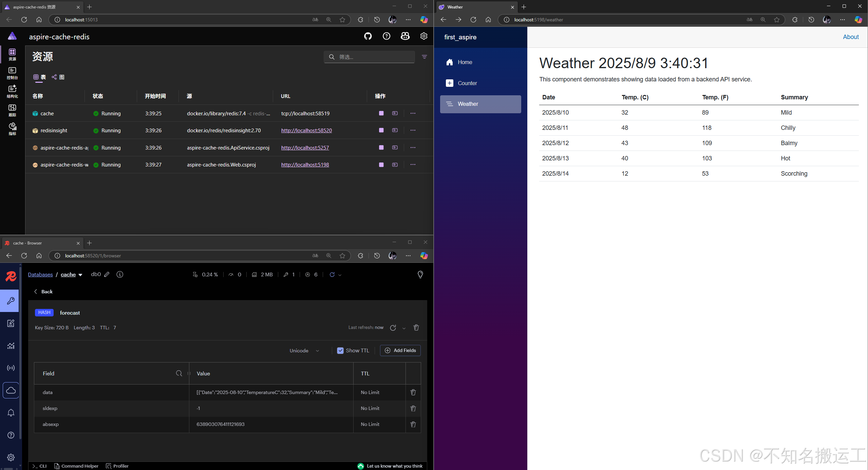Expand the cache database dropdown
This screenshot has width=868, height=470.
80,275
